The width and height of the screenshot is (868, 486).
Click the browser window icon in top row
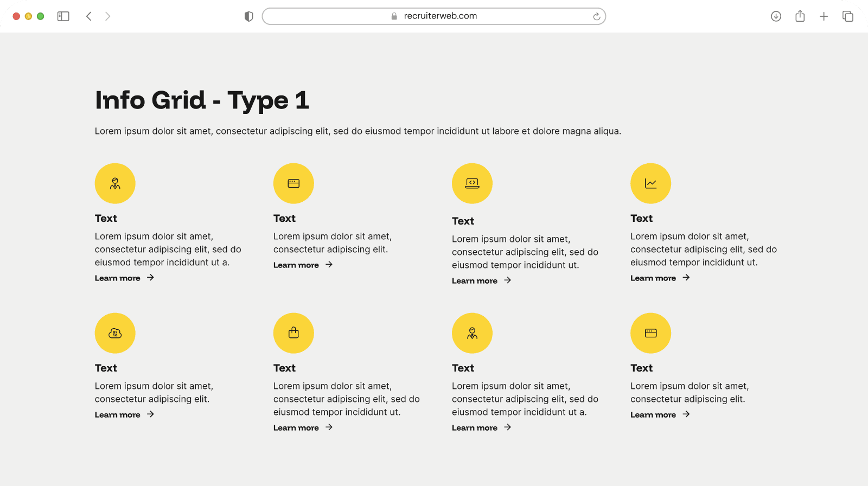(293, 183)
